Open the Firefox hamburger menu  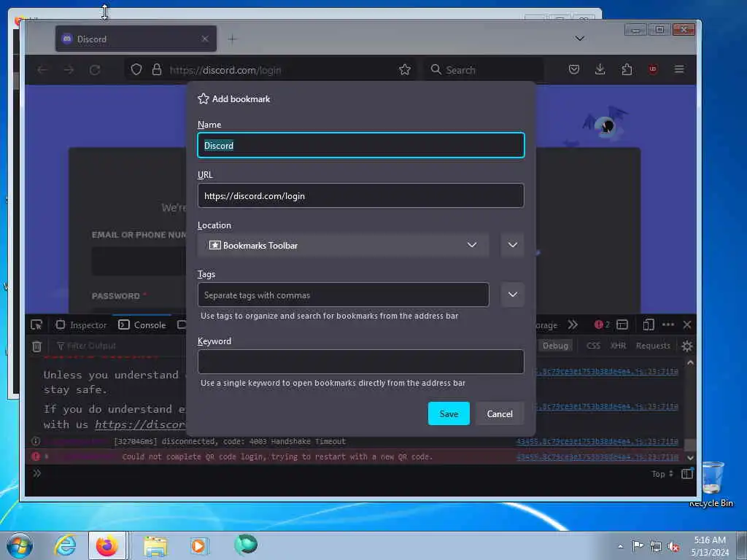(679, 69)
